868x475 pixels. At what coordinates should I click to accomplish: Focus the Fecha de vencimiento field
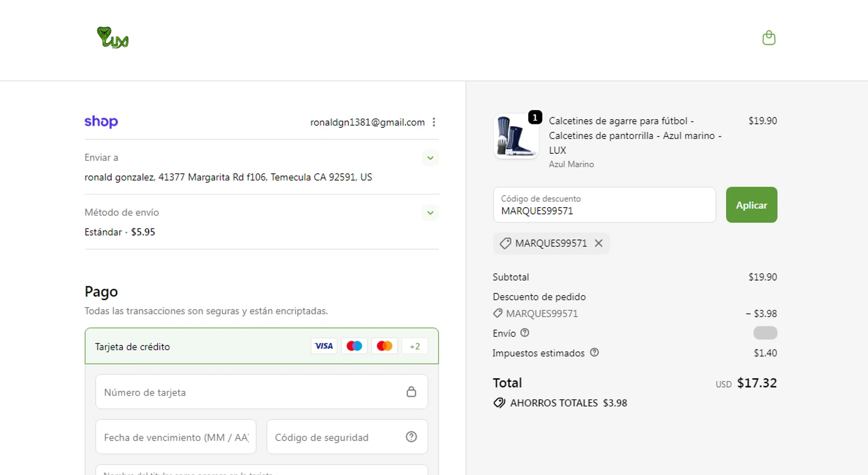tap(176, 437)
